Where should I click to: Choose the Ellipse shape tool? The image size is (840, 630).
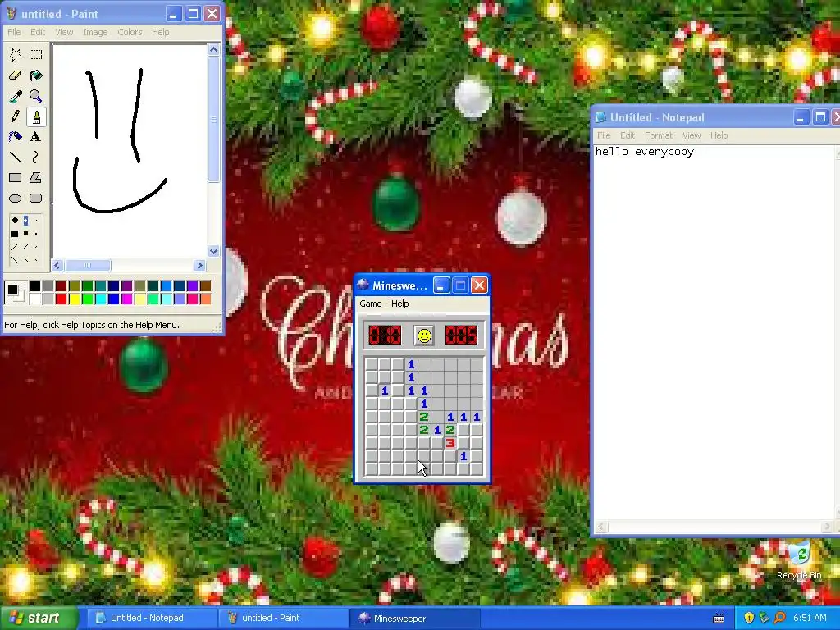coord(15,199)
